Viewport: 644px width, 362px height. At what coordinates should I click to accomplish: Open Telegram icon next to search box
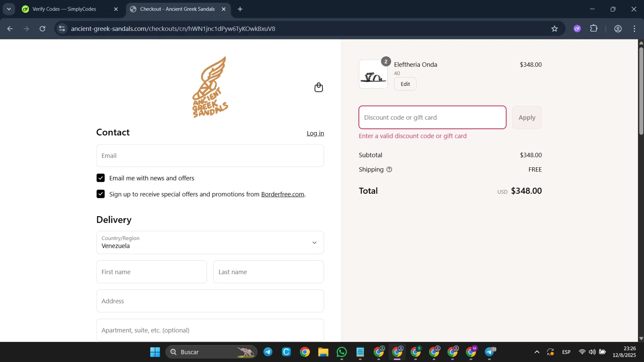[268, 352]
